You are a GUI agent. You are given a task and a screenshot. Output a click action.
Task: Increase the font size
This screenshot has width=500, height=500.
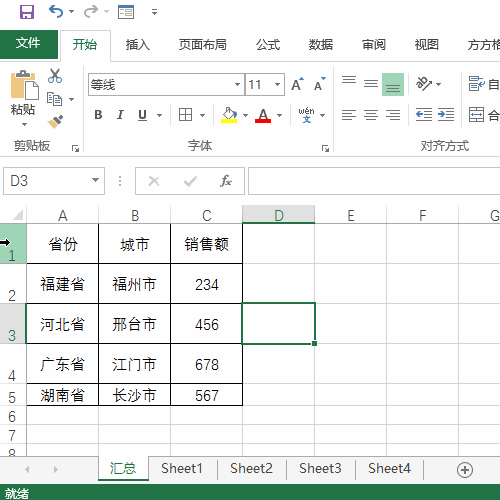click(x=297, y=84)
